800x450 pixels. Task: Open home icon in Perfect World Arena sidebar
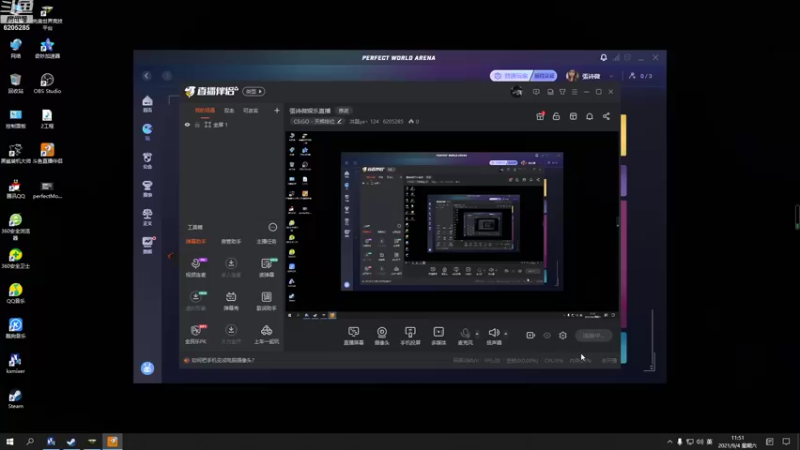click(x=147, y=104)
